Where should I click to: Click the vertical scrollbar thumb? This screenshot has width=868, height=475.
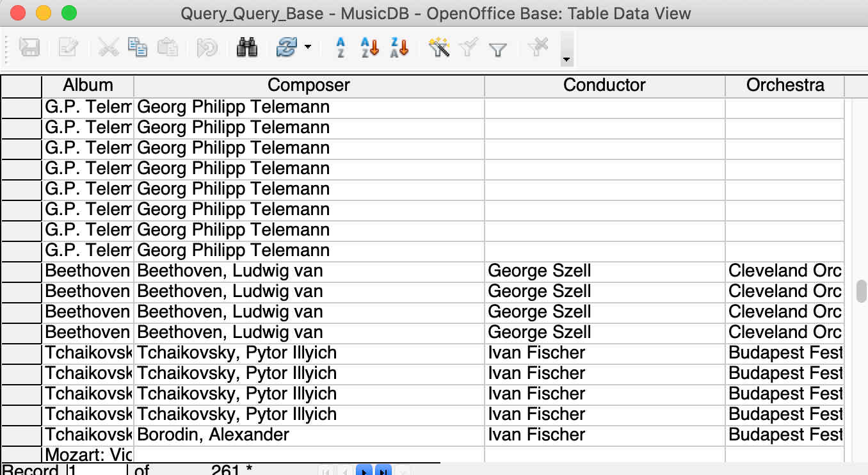click(x=861, y=291)
